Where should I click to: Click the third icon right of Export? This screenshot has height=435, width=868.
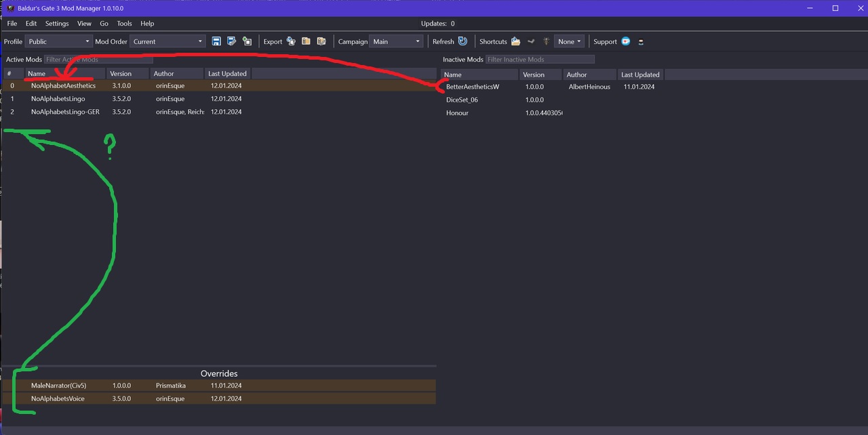(321, 41)
